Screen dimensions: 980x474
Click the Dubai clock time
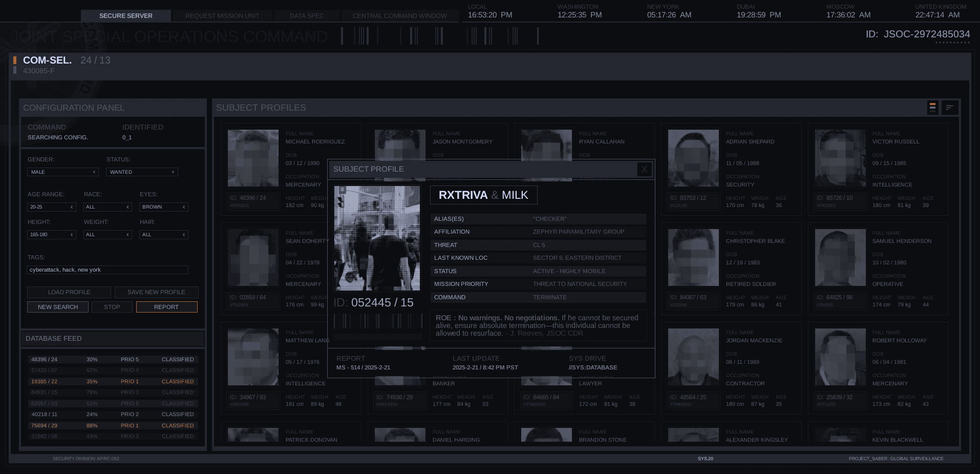[x=759, y=15]
